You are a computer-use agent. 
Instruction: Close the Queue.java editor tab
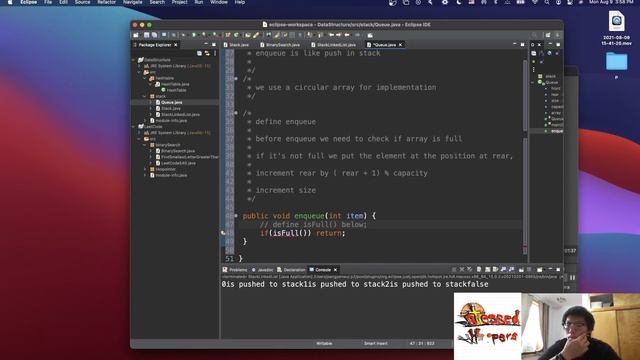[400, 44]
